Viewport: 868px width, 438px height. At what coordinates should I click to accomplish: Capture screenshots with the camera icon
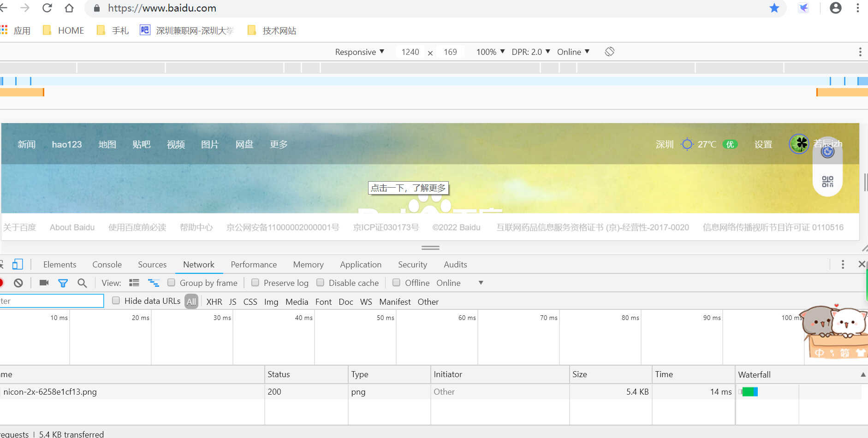point(44,283)
